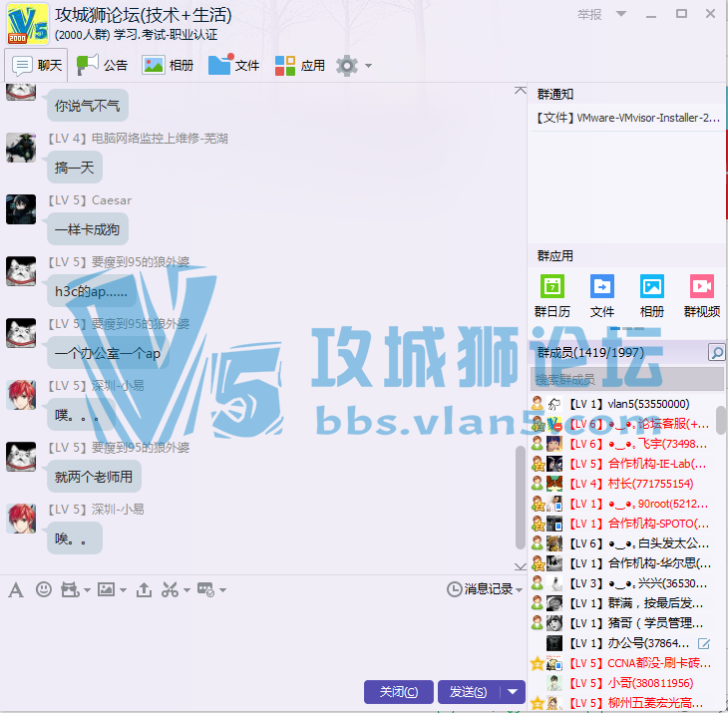Expand the image icon dropdown arrow
This screenshot has width=728, height=713.
pyautogui.click(x=123, y=590)
